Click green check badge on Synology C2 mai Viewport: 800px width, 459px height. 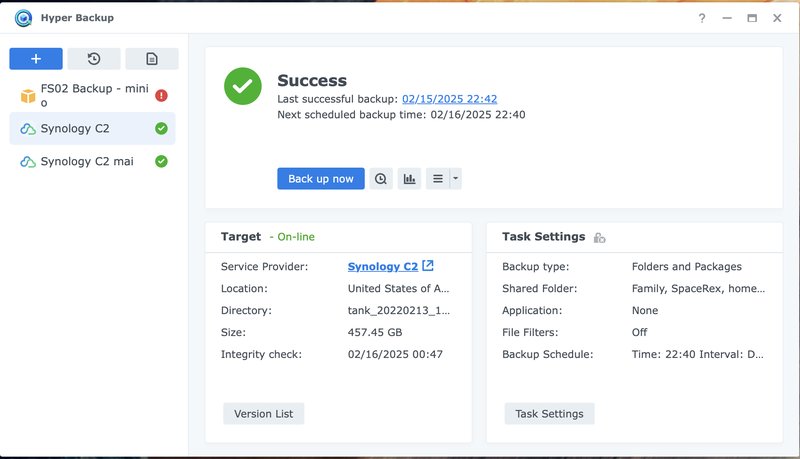click(161, 161)
